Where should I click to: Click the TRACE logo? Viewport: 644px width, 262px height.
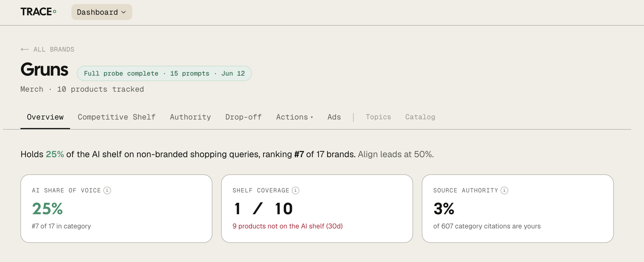coord(38,12)
